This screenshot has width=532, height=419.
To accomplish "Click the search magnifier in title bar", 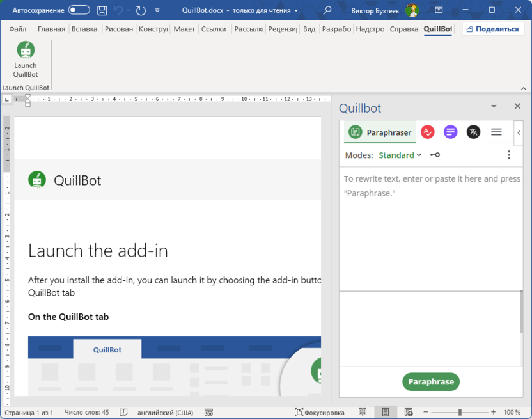I will pyautogui.click(x=327, y=10).
